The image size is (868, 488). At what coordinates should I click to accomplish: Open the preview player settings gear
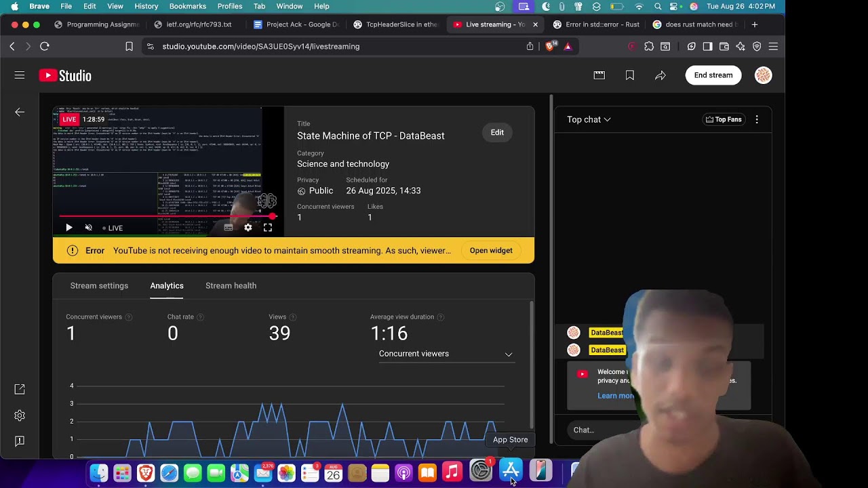pyautogui.click(x=248, y=228)
